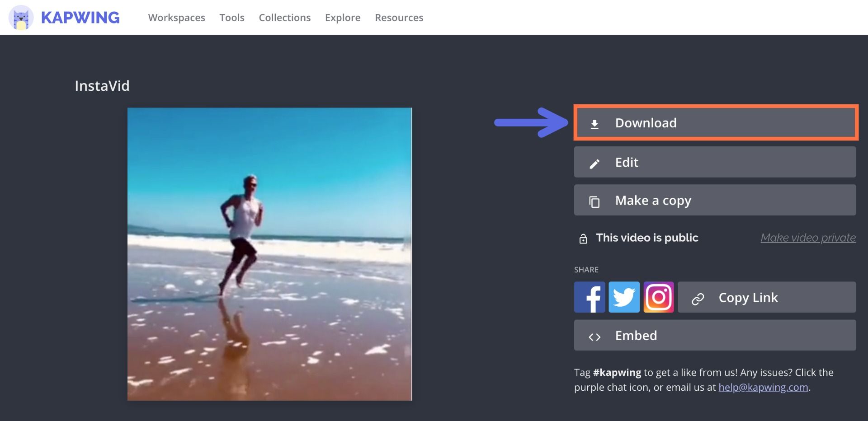The width and height of the screenshot is (868, 421).
Task: Click the download arrow icon
Action: tap(594, 124)
